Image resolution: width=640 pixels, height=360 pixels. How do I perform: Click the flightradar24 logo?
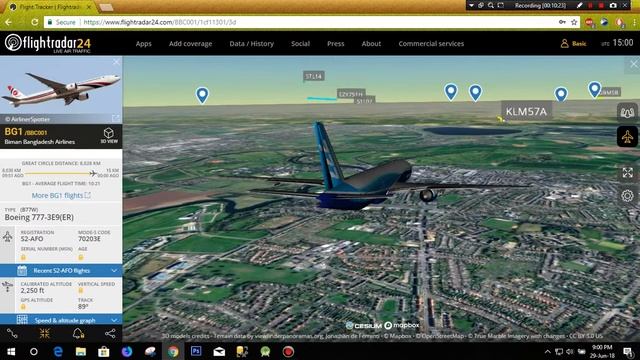click(x=48, y=43)
